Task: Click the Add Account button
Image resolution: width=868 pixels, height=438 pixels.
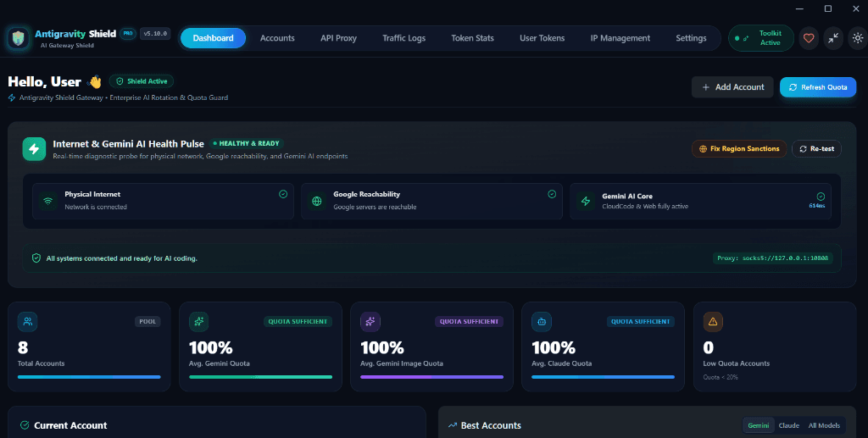Action: [732, 87]
